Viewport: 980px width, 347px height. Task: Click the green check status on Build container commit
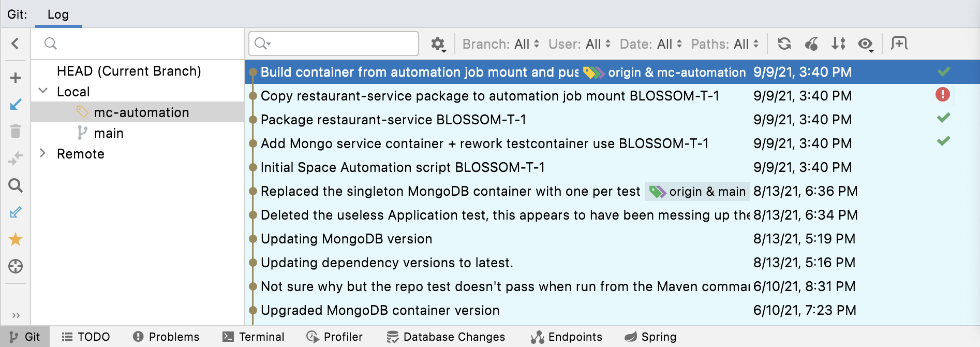[x=944, y=71]
